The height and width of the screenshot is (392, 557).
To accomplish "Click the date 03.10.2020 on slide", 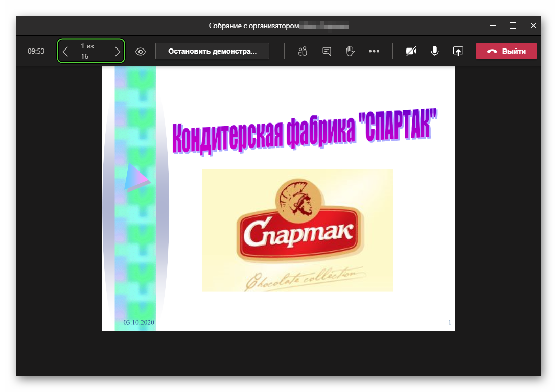I will tap(138, 322).
